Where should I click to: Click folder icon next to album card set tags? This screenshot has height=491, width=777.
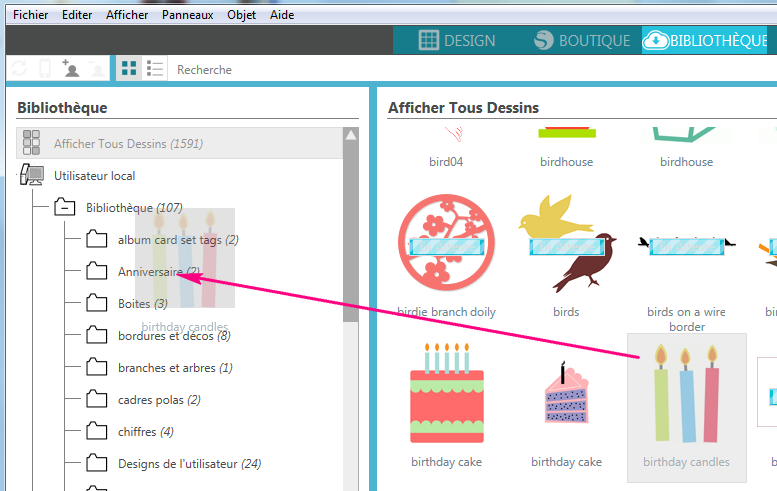click(97, 239)
